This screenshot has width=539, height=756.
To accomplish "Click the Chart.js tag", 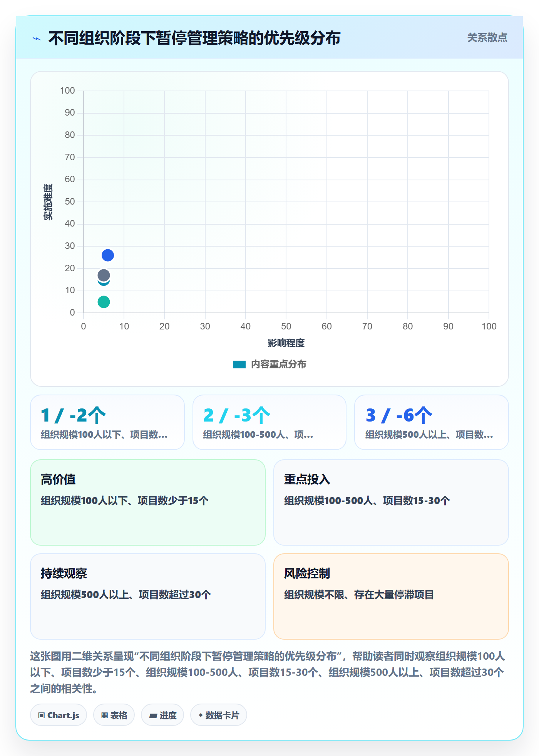I will click(x=59, y=715).
